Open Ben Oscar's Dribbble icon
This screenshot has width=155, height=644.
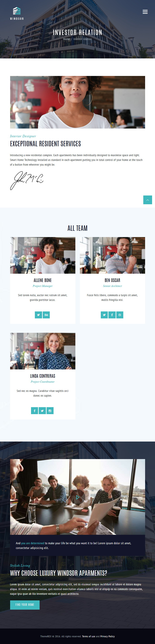(120, 315)
